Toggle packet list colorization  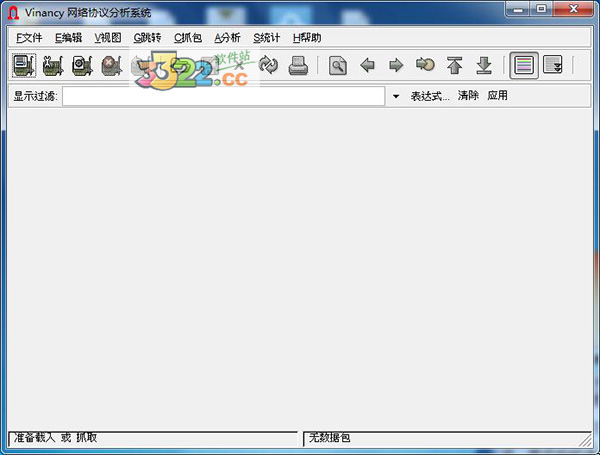point(524,65)
